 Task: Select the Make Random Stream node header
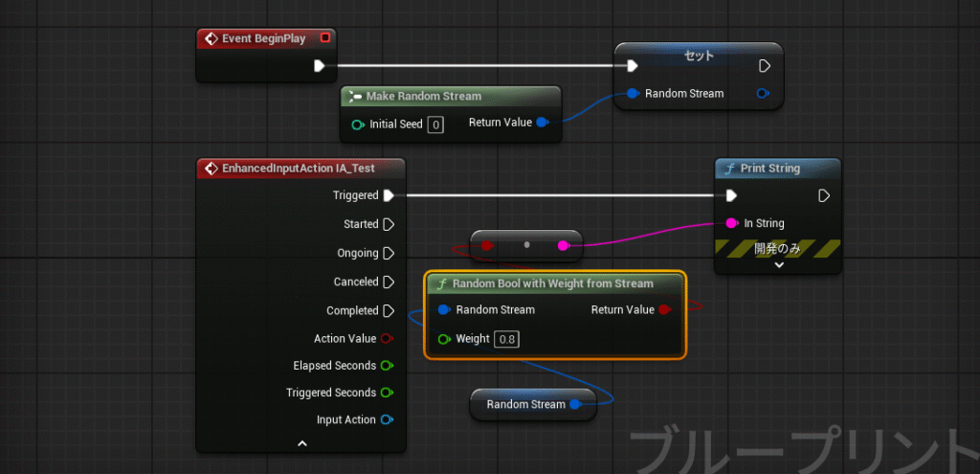click(x=451, y=97)
